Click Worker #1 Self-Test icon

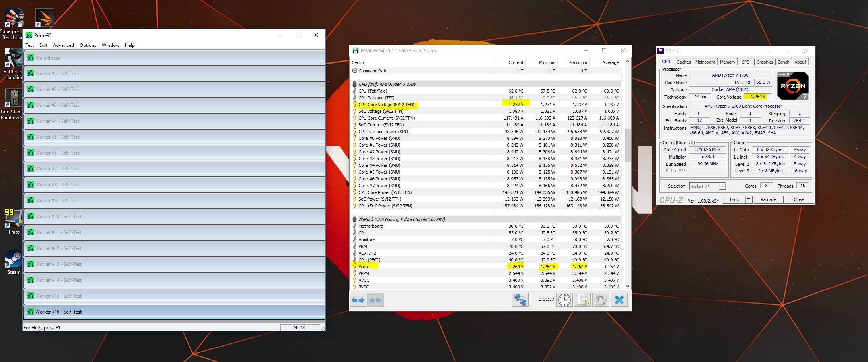(x=31, y=73)
